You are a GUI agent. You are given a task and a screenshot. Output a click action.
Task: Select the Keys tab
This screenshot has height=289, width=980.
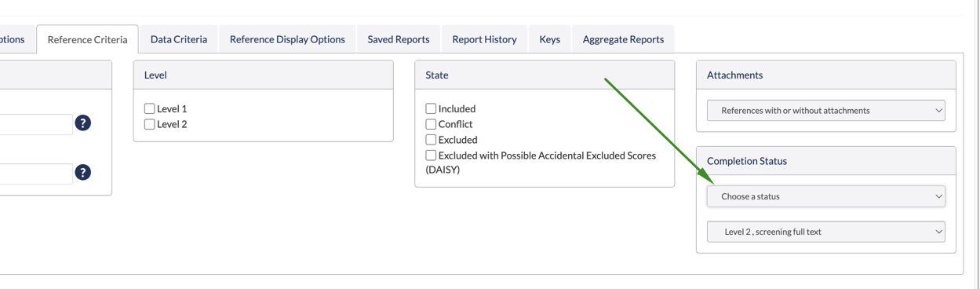[x=549, y=39]
